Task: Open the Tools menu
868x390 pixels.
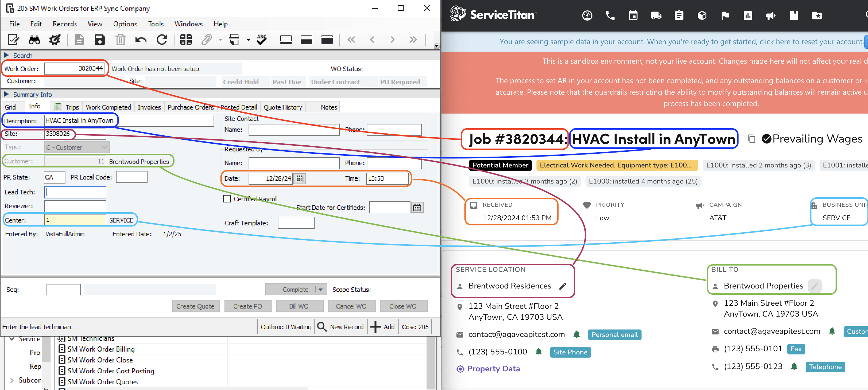Action: point(156,24)
